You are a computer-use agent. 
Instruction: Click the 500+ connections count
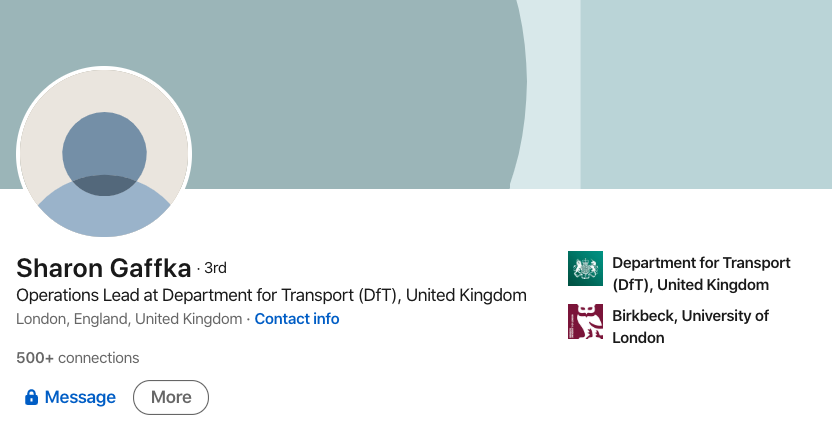[x=77, y=358]
